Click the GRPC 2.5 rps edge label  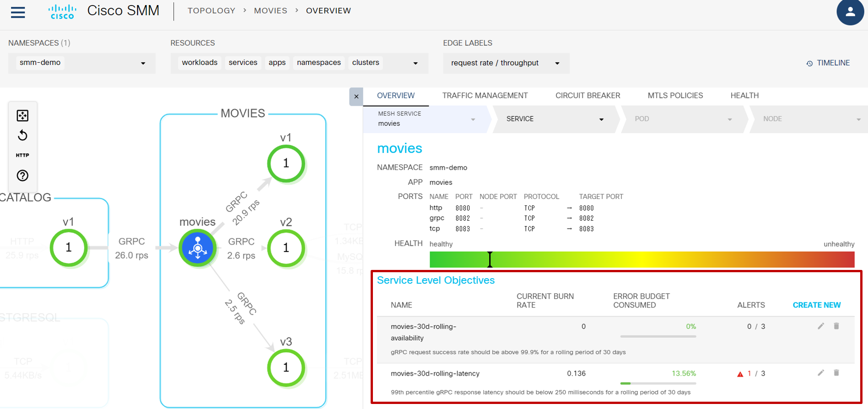pos(241,308)
